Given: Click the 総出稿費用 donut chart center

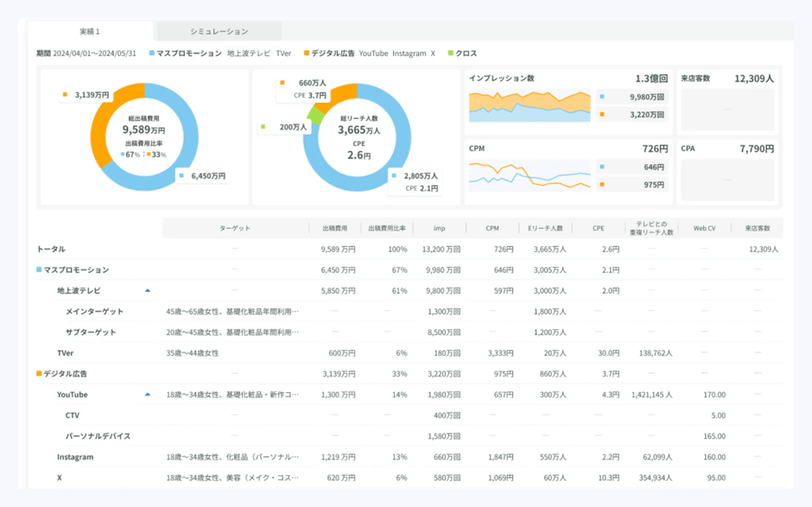Looking at the screenshot, I should [144, 137].
